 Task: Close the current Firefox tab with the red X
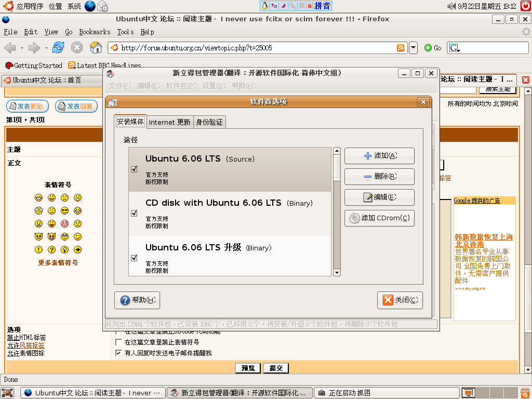pyautogui.click(x=526, y=80)
